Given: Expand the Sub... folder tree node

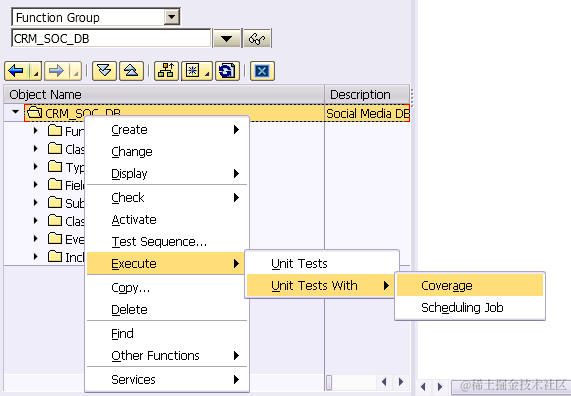Looking at the screenshot, I should (36, 202).
